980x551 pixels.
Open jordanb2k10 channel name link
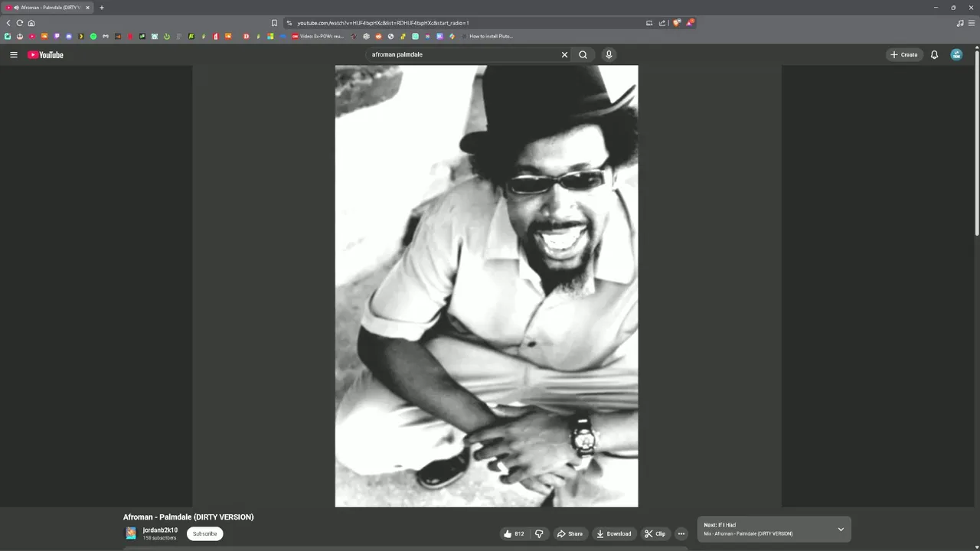[x=160, y=530]
